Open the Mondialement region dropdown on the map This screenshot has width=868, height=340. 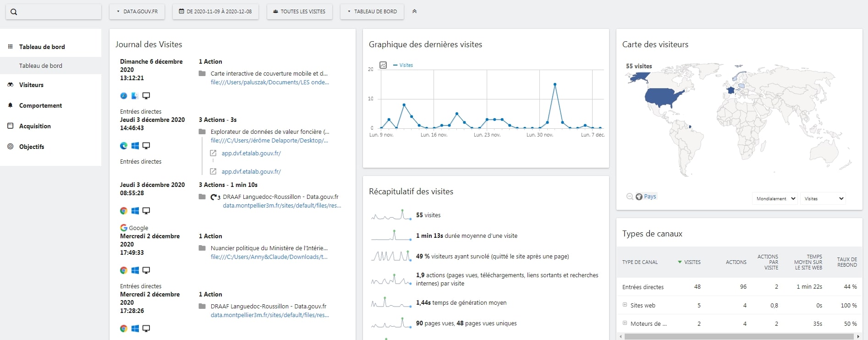pyautogui.click(x=775, y=198)
